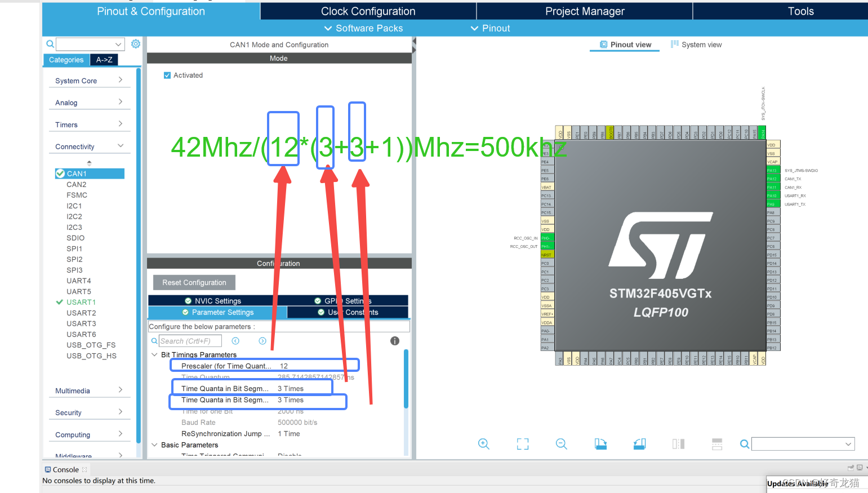This screenshot has width=868, height=493.
Task: Select the Categories tab
Action: click(x=66, y=60)
